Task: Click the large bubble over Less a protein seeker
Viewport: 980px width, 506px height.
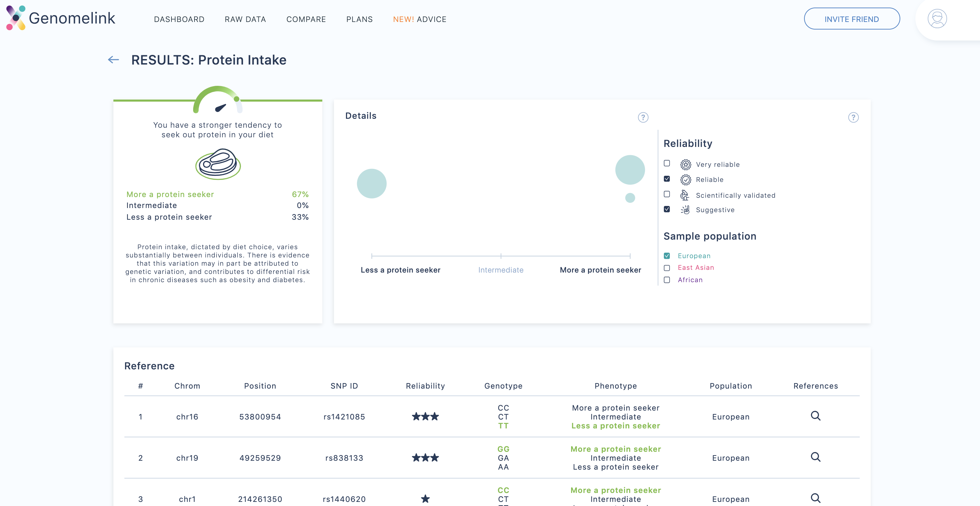Action: pyautogui.click(x=372, y=184)
